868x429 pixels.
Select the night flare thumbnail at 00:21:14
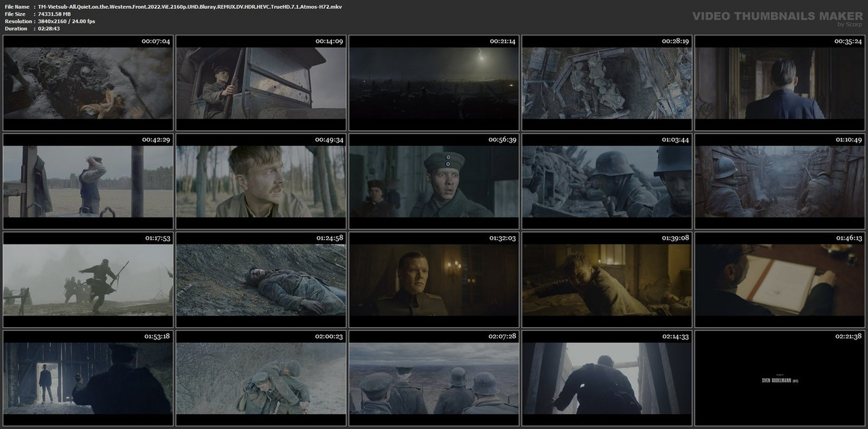tap(434, 83)
